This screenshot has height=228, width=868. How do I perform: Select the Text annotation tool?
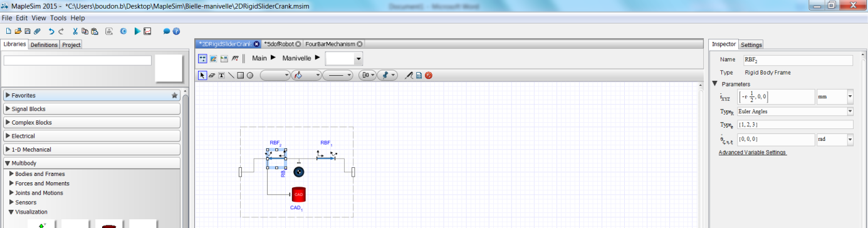(x=221, y=75)
